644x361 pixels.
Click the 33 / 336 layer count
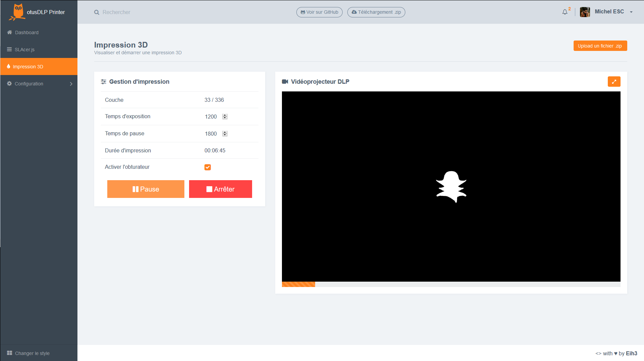214,100
